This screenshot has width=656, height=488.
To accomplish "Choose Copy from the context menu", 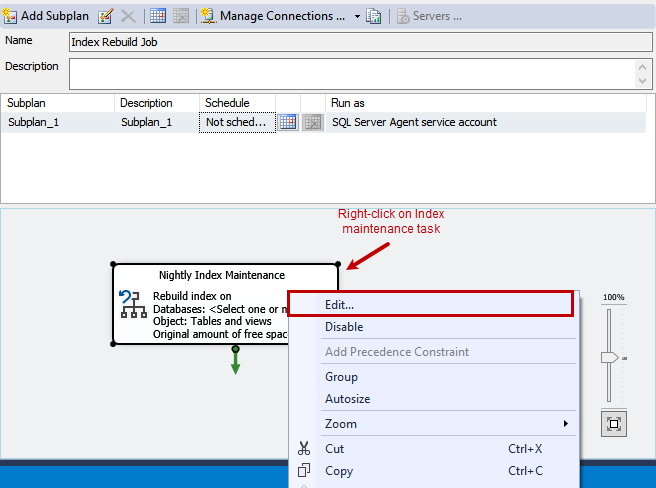I will pyautogui.click(x=339, y=471).
